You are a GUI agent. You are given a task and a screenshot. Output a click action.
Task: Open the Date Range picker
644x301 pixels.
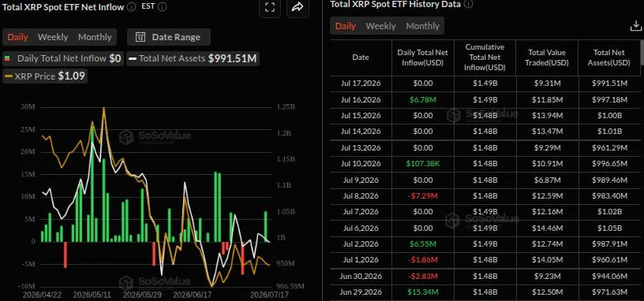coord(169,37)
